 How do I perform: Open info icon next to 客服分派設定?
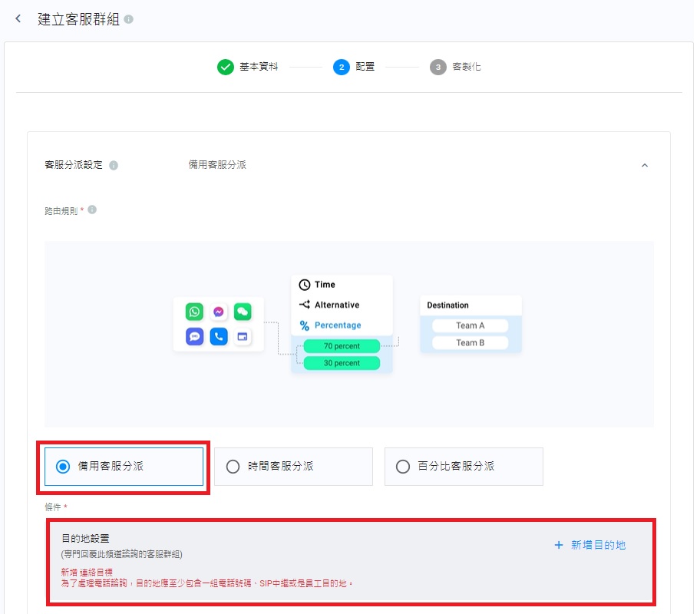114,165
